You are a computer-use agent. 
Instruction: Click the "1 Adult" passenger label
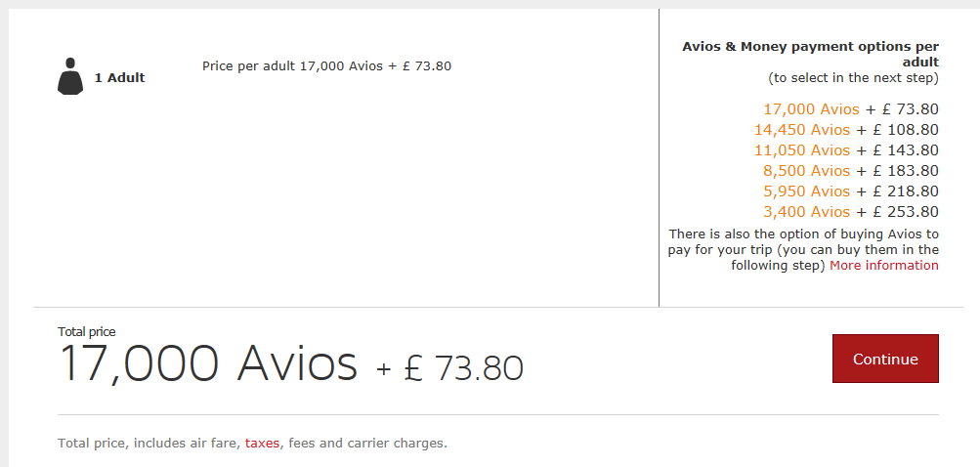click(119, 78)
